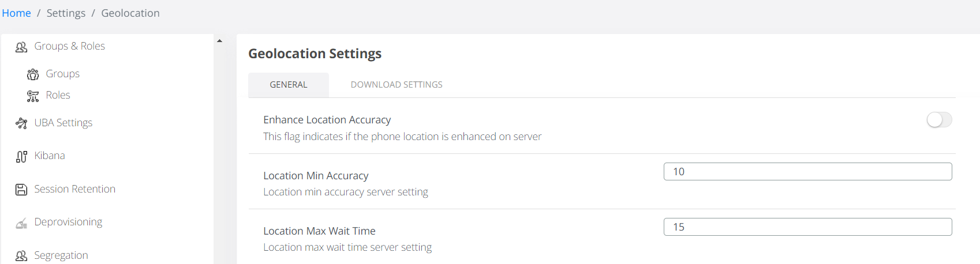Viewport: 980px width, 264px height.
Task: Toggle the Enhance Location Accuracy switch
Action: tap(938, 120)
